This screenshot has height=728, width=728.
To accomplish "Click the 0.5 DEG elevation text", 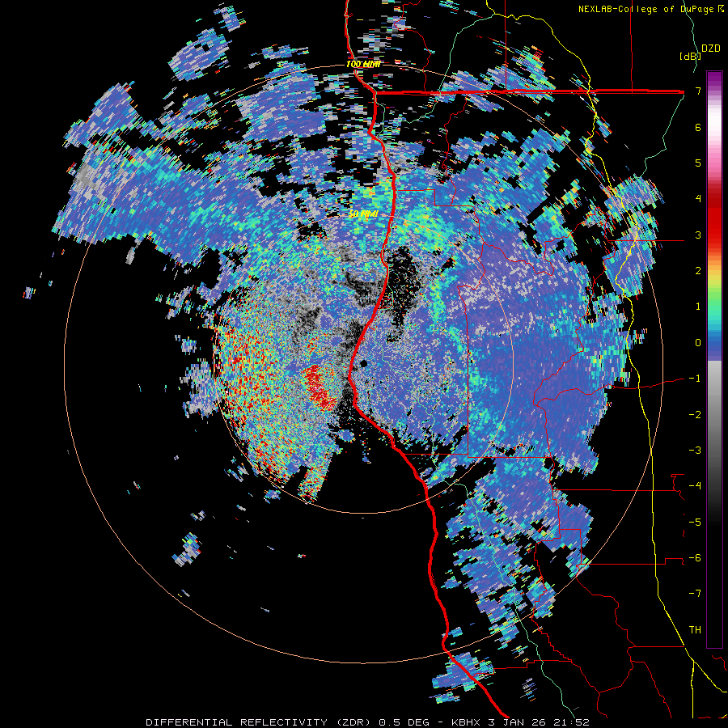I will (404, 722).
